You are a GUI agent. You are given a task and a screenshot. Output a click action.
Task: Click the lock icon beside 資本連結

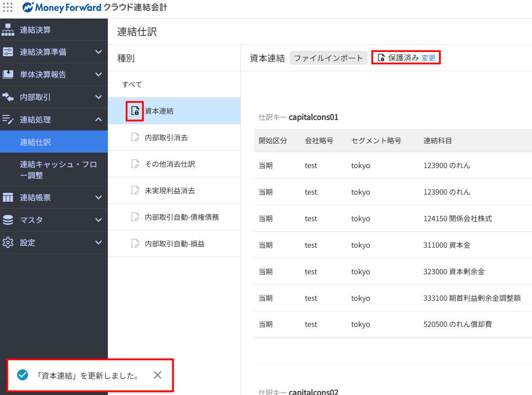(x=135, y=111)
